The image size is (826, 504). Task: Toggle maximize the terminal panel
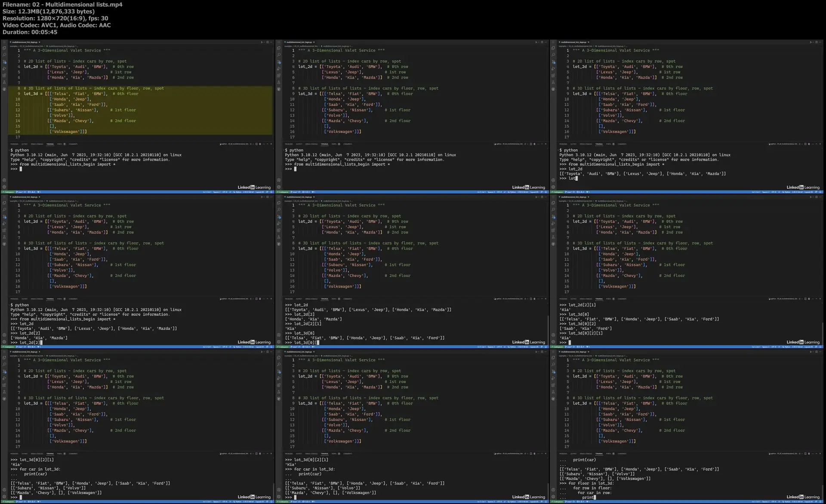(x=268, y=144)
